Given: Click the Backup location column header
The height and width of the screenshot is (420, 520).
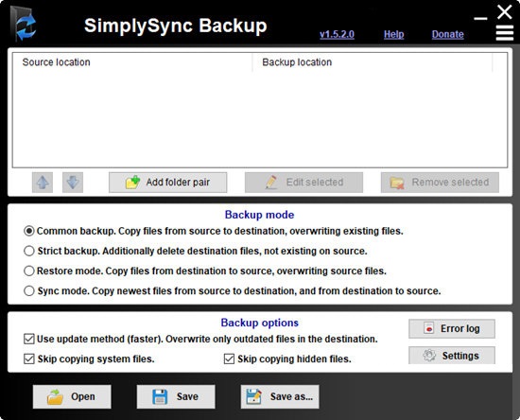Looking at the screenshot, I should [373, 62].
